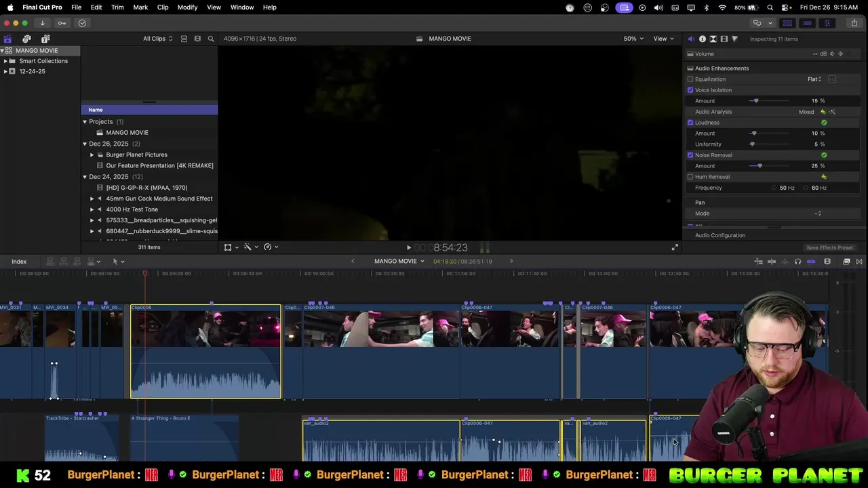Play the viewer
Viewport: 868px width, 488px height.
(x=408, y=247)
